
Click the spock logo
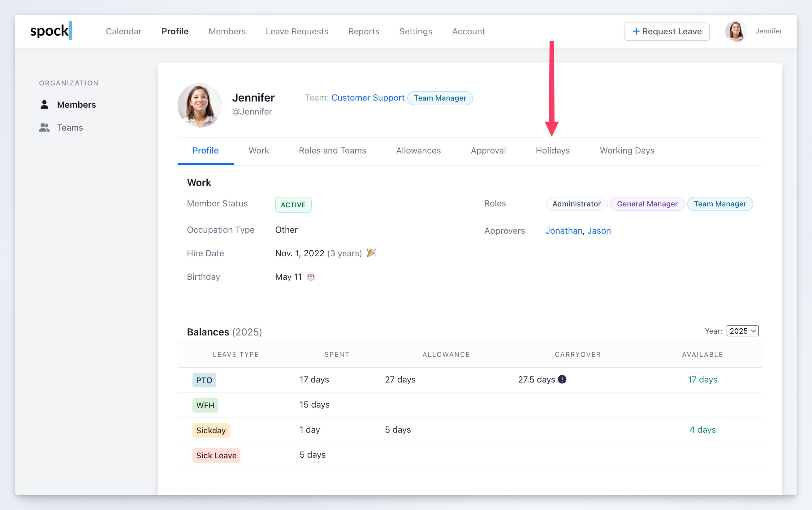(x=51, y=31)
